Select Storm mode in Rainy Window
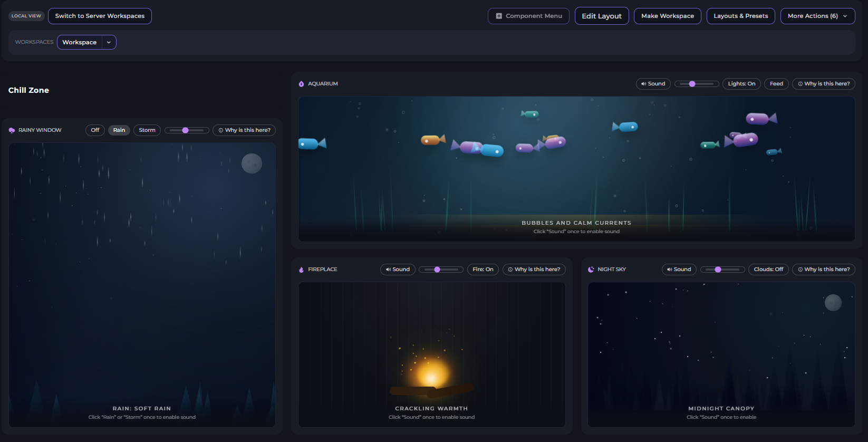The width and height of the screenshot is (868, 442). tap(147, 130)
